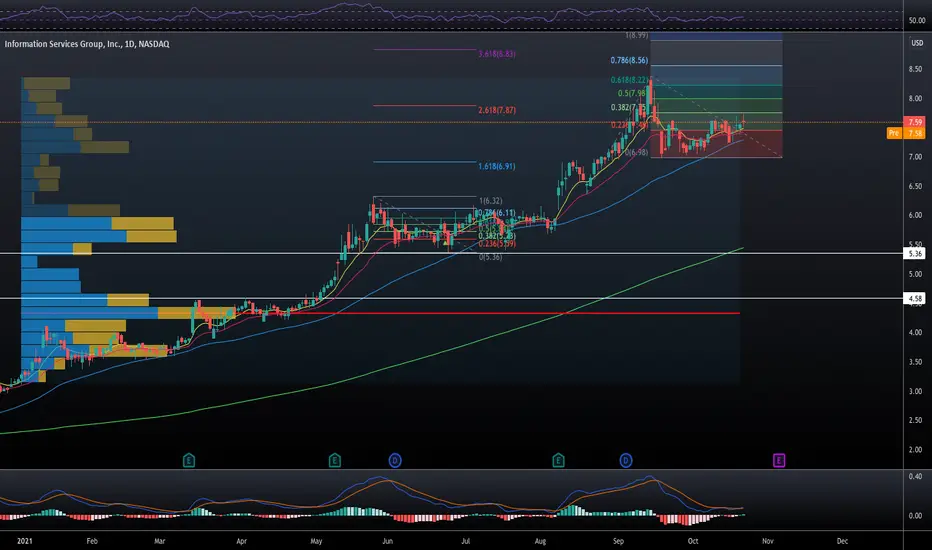The image size is (932, 550).
Task: Click the Information Services Group chart title
Action: [87, 44]
